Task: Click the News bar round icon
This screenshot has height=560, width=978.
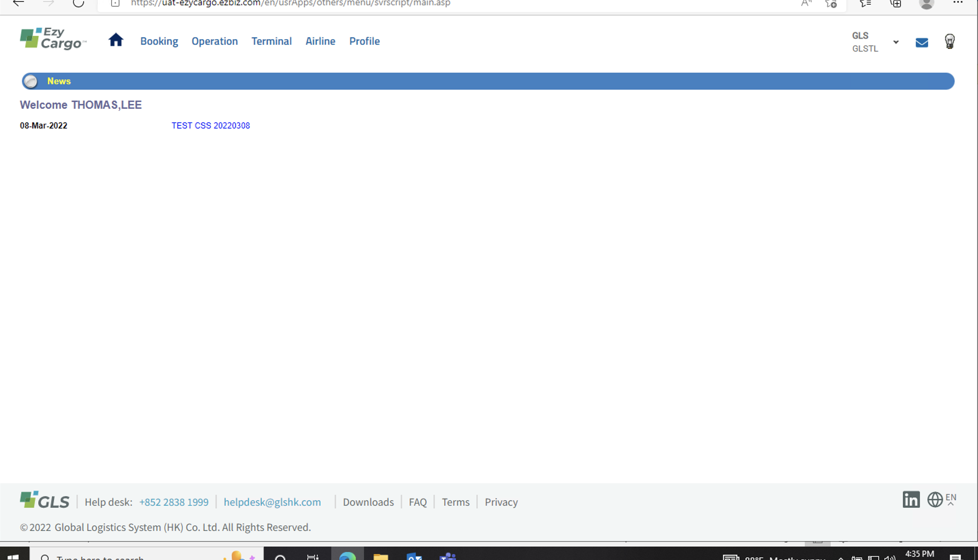Action: coord(30,81)
